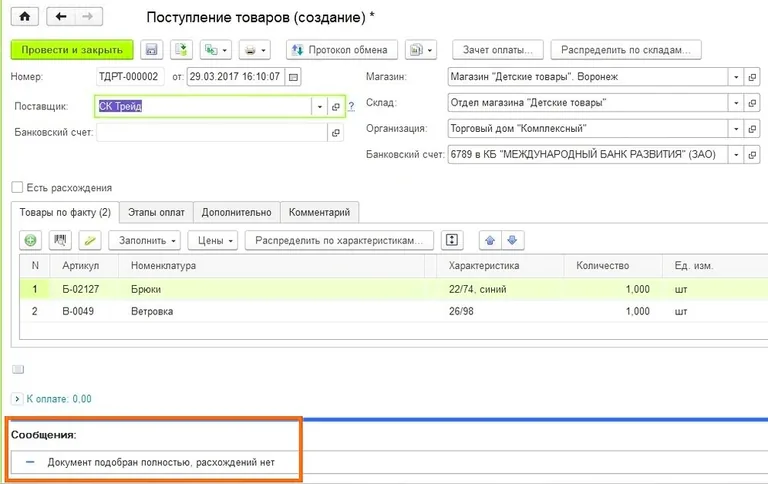Select the Брюки table row cell

271,289
